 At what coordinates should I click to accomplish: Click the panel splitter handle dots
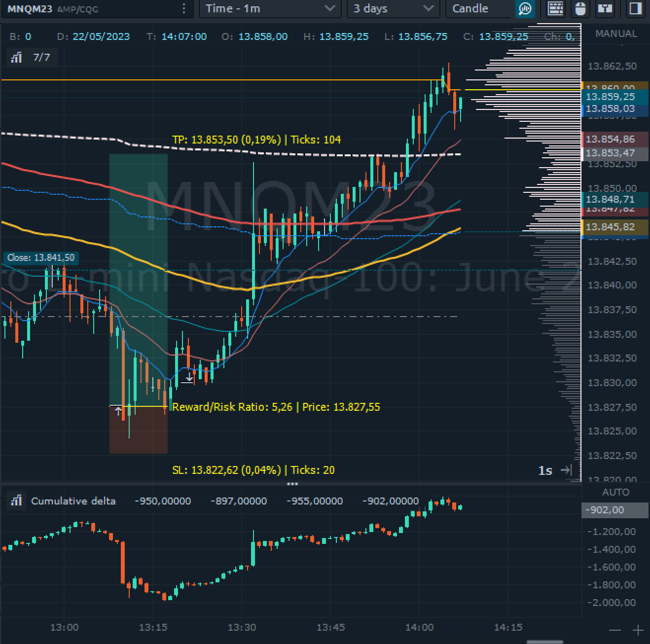tap(292, 484)
